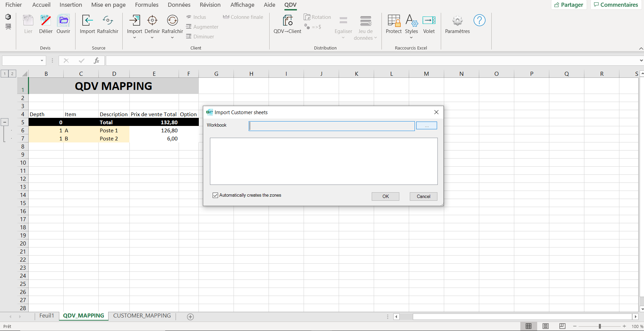Click the Ouvrir devis icon
Viewport: 644px width, 331px height.
coord(63,21)
